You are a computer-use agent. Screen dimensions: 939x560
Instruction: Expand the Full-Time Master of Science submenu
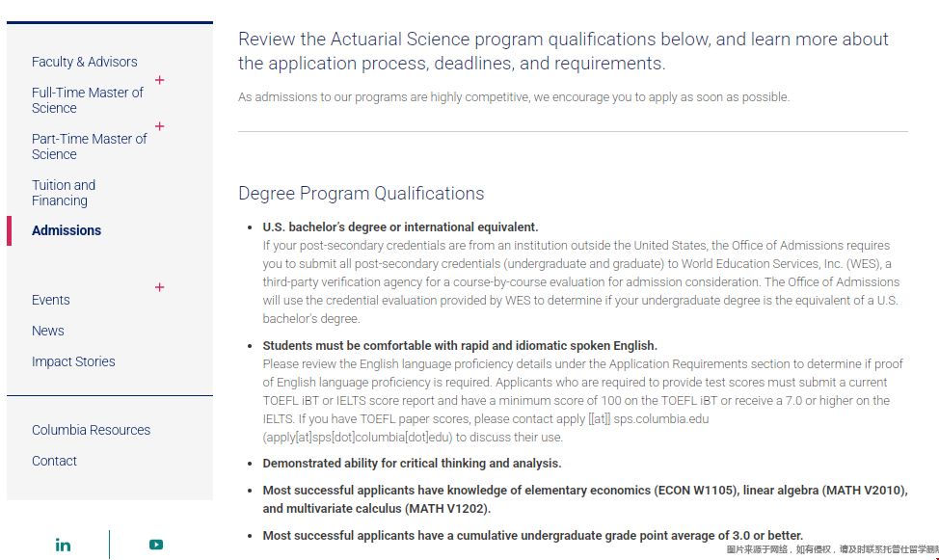160,80
